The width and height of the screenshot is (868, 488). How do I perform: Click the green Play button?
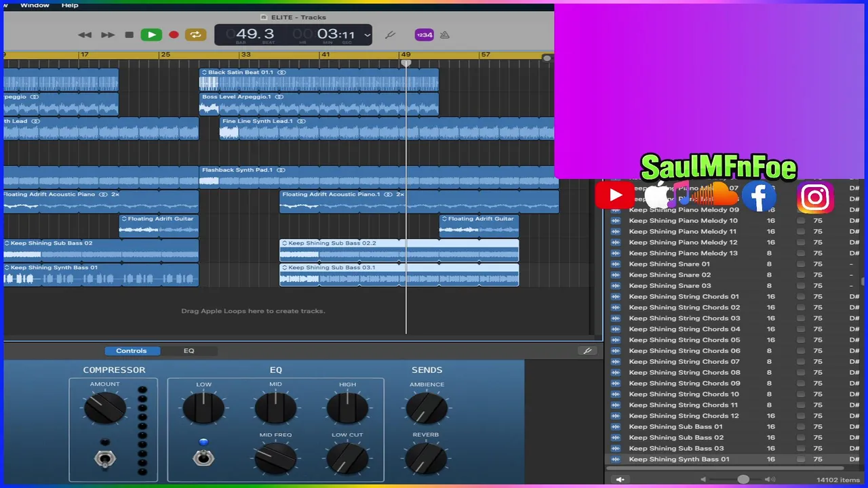click(x=151, y=35)
